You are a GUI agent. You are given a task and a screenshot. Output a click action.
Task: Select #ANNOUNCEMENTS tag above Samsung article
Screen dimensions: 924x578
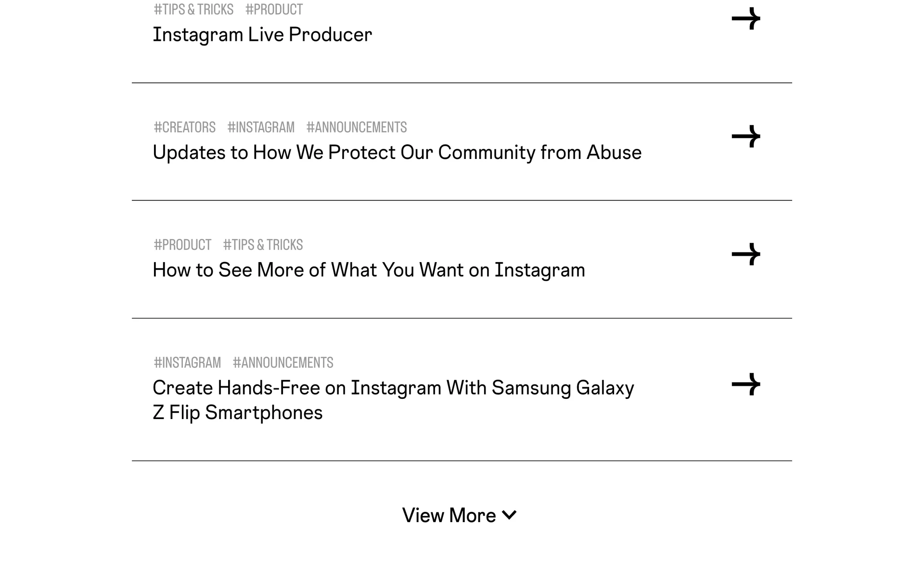283,362
